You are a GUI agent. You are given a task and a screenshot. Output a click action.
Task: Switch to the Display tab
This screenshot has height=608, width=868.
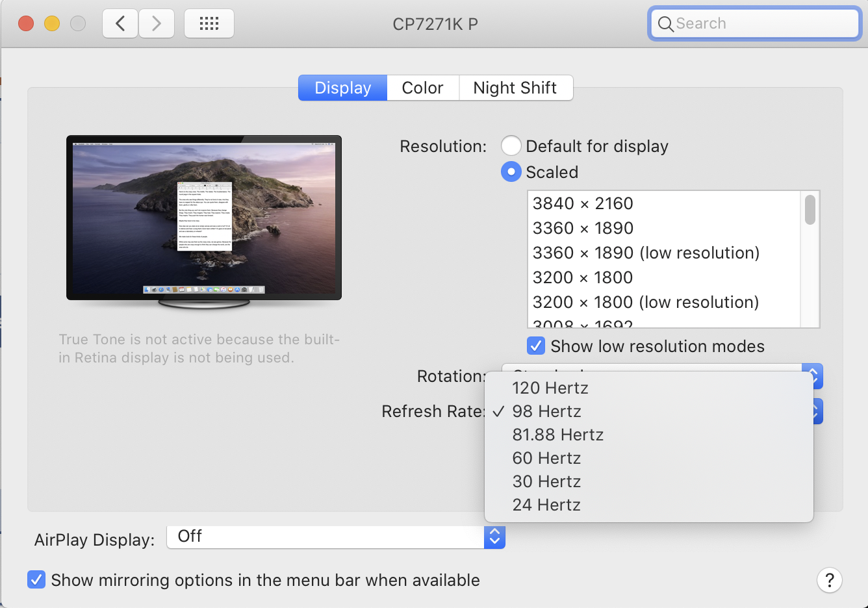click(x=343, y=88)
